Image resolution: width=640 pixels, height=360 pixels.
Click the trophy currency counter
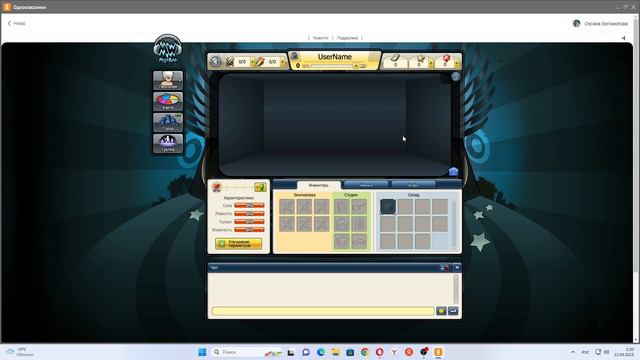[x=419, y=61]
